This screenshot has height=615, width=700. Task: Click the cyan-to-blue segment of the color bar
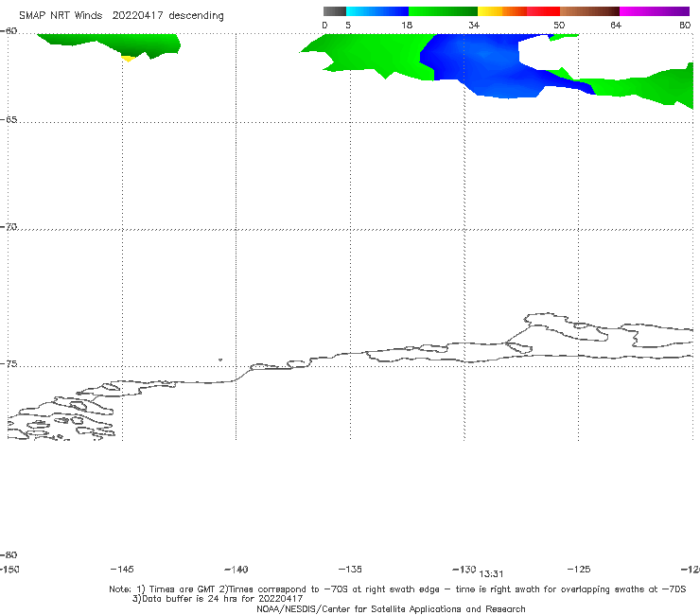coord(377,11)
